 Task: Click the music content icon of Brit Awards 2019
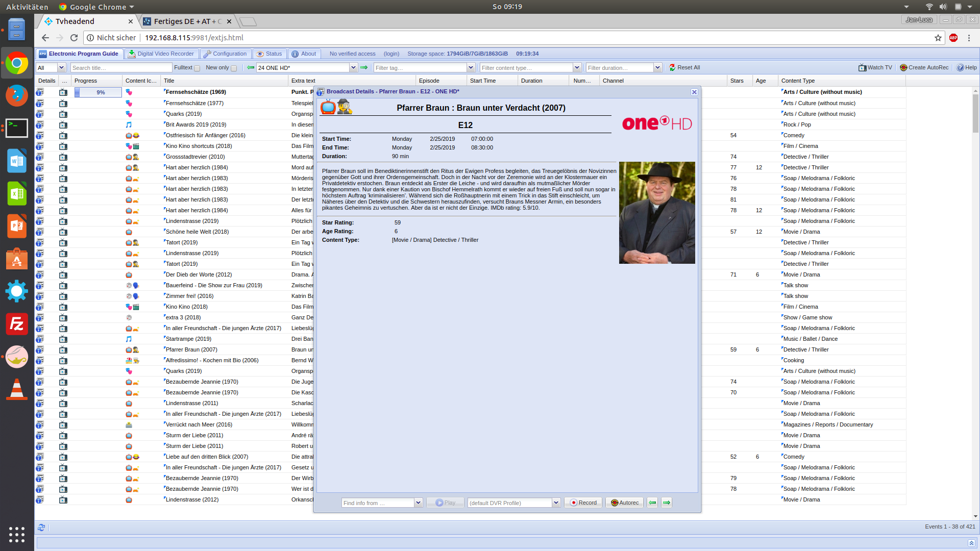(x=129, y=124)
